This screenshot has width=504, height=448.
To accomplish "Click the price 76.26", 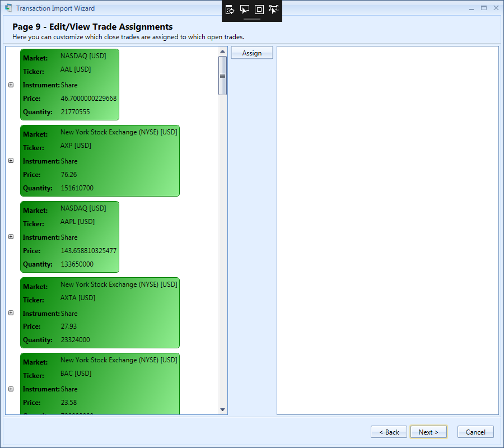I will click(69, 175).
